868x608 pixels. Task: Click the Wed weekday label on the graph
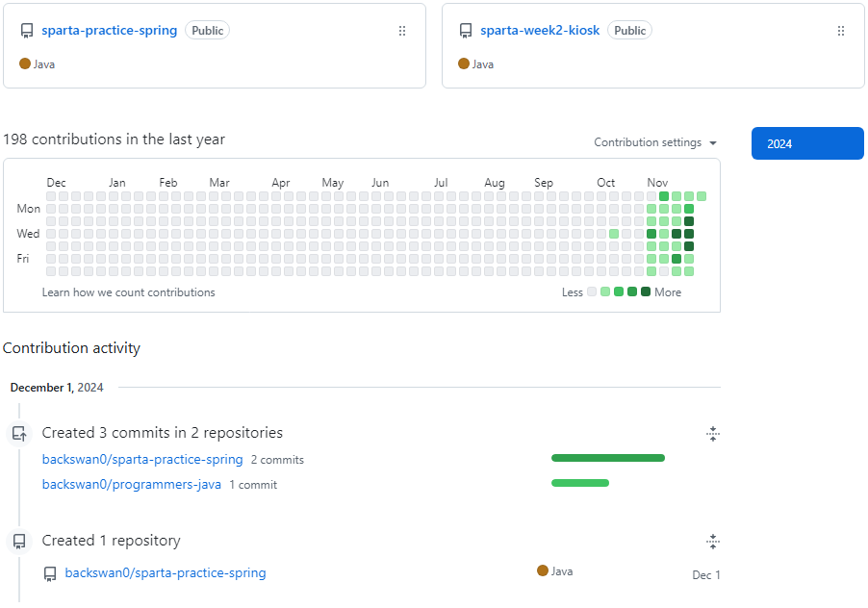click(x=28, y=234)
